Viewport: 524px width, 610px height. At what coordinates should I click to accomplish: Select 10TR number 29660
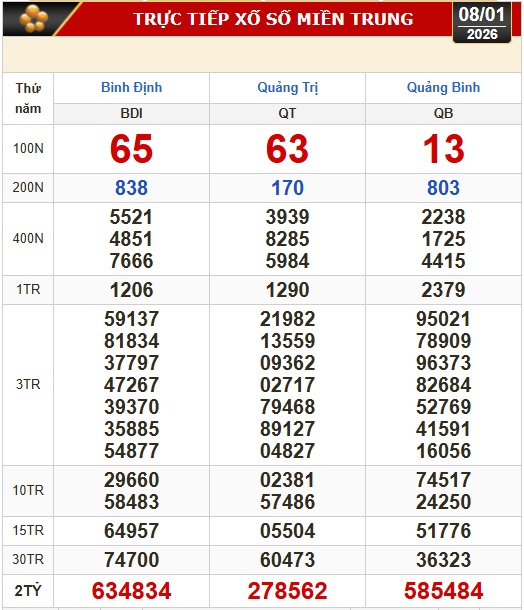(131, 480)
